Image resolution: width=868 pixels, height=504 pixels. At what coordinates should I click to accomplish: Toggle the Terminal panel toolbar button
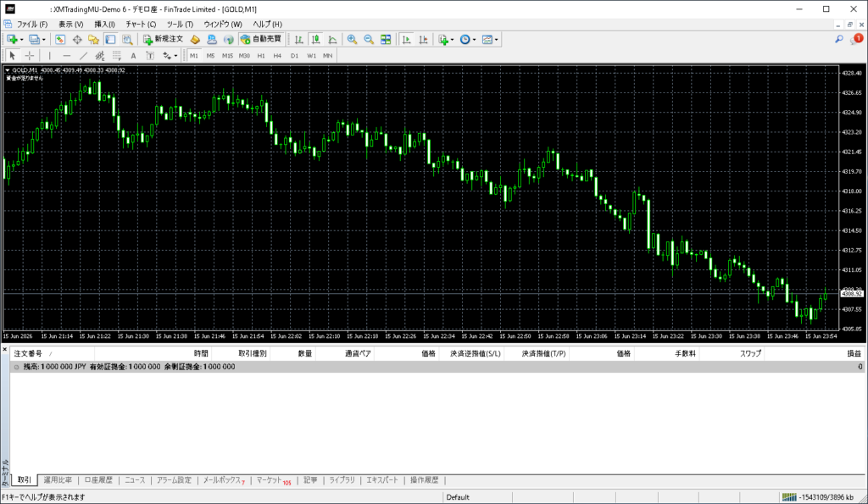tap(111, 39)
